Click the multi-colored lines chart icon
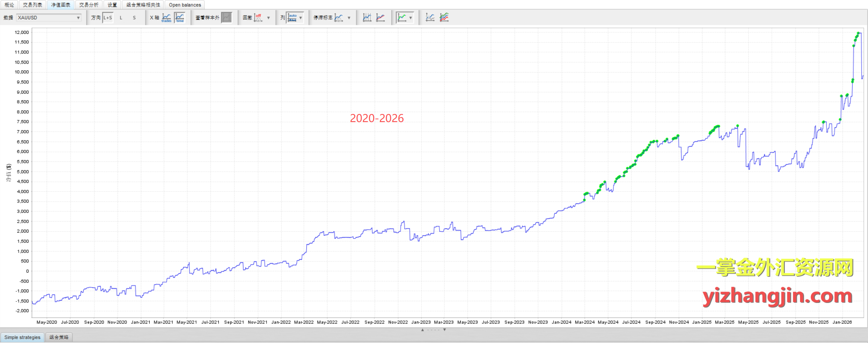868x343 pixels. [x=444, y=18]
